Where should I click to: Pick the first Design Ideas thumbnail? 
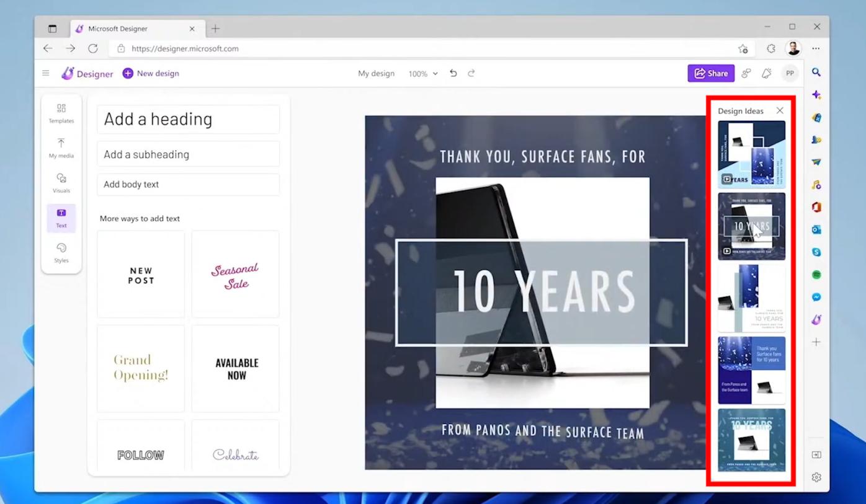coord(751,153)
